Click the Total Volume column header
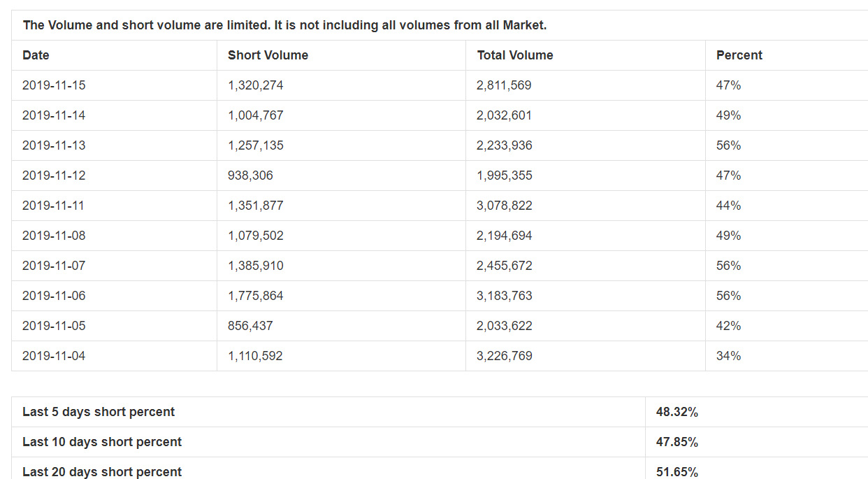This screenshot has width=868, height=479. (515, 55)
